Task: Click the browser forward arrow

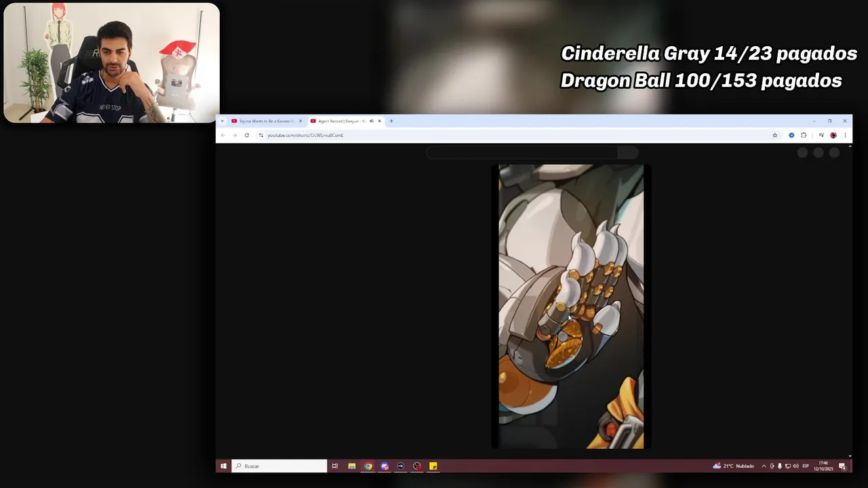Action: pyautogui.click(x=235, y=135)
